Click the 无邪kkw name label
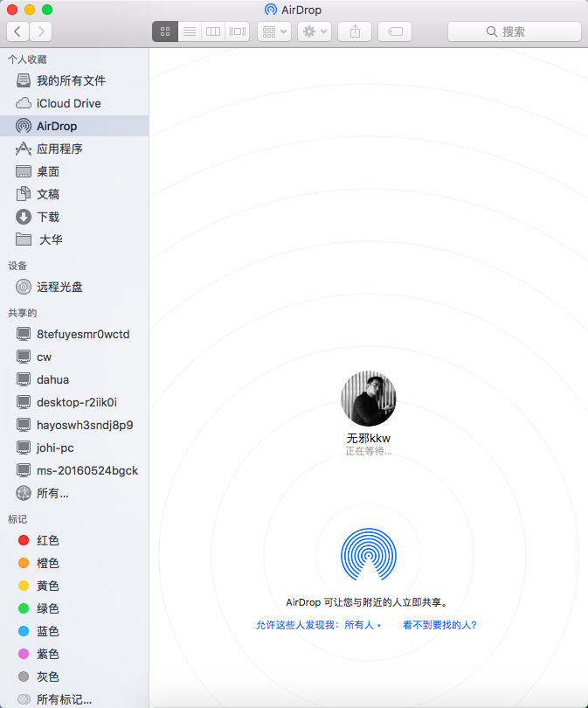This screenshot has height=708, width=588. tap(368, 438)
